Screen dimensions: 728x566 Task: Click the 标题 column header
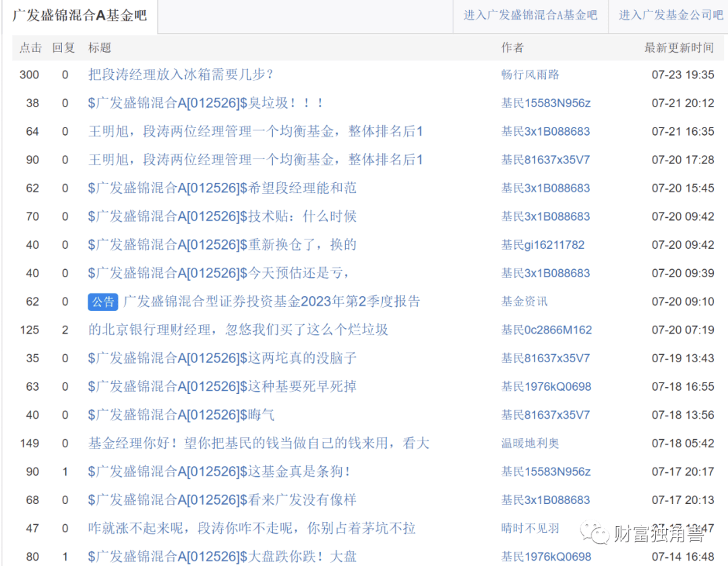click(100, 47)
